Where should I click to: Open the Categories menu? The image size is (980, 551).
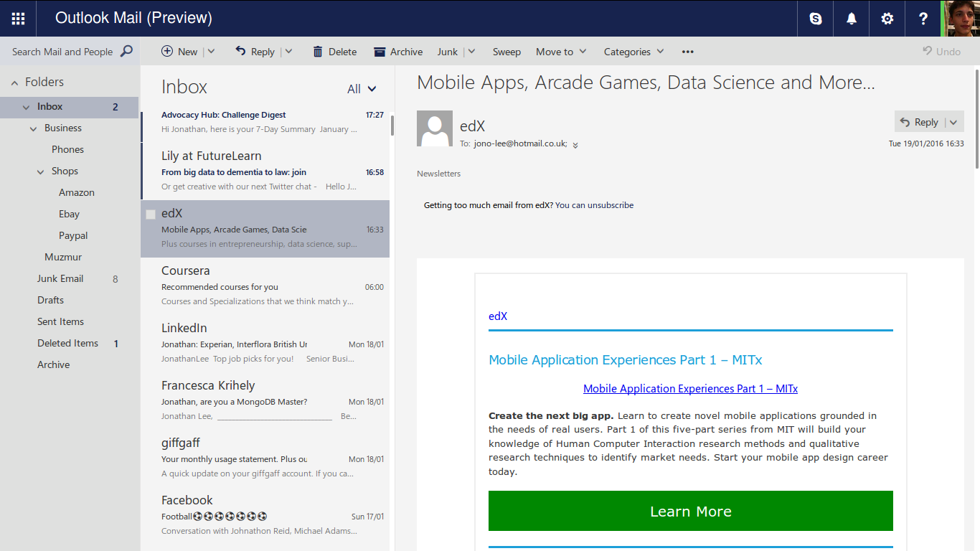[x=634, y=52]
